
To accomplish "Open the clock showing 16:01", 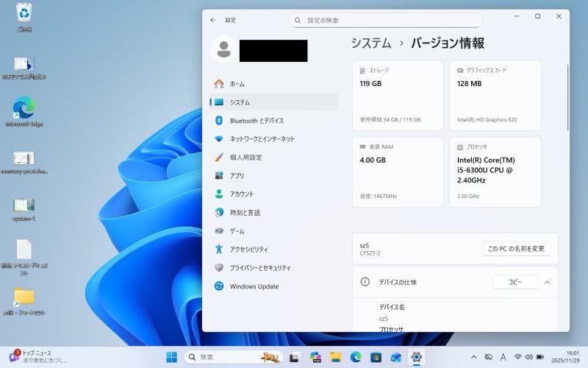I will tap(565, 357).
